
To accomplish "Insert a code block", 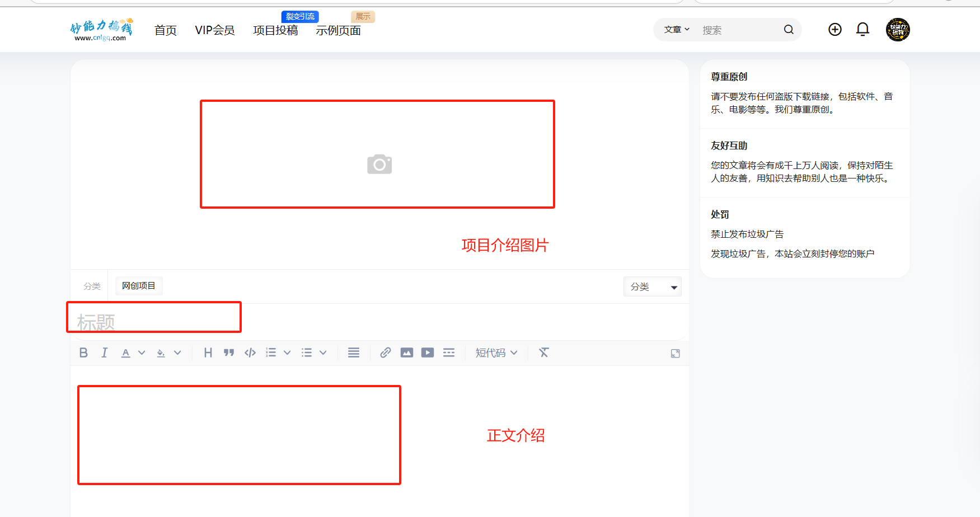I will [250, 352].
